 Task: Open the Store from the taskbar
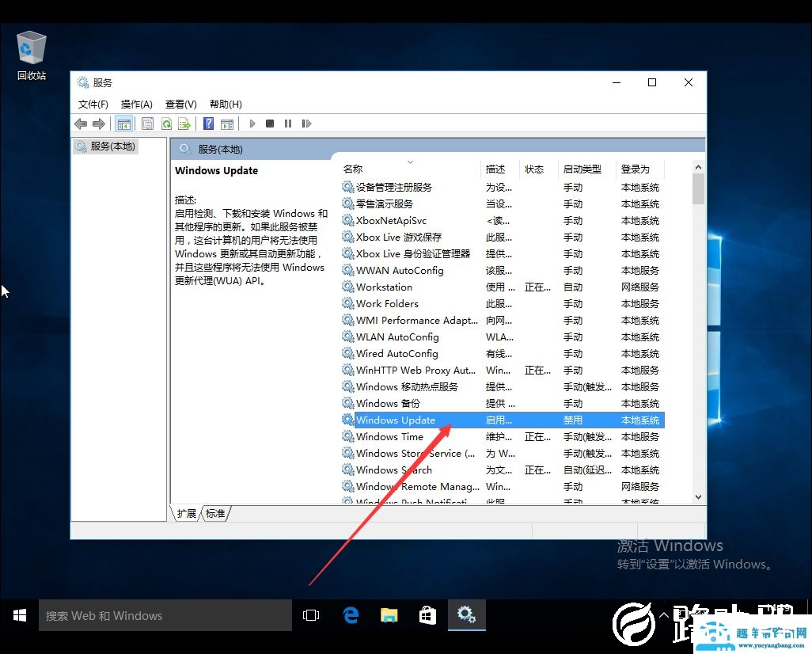point(427,616)
